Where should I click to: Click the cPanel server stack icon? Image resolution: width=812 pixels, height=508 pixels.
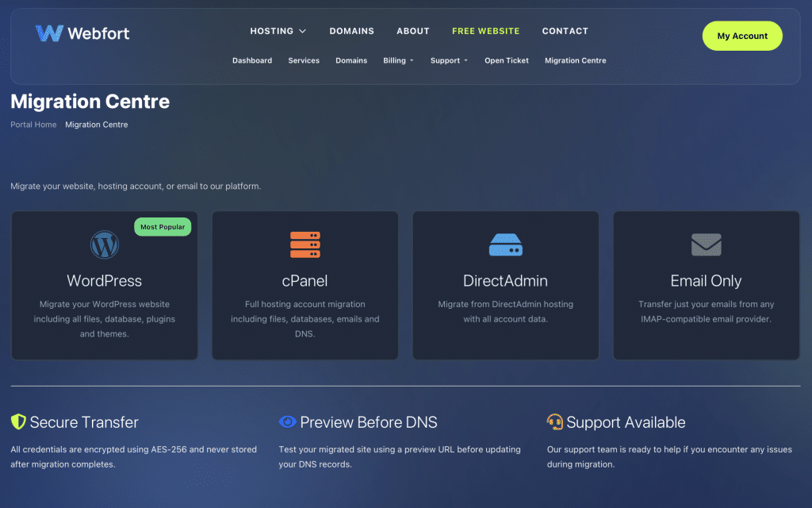(x=304, y=244)
